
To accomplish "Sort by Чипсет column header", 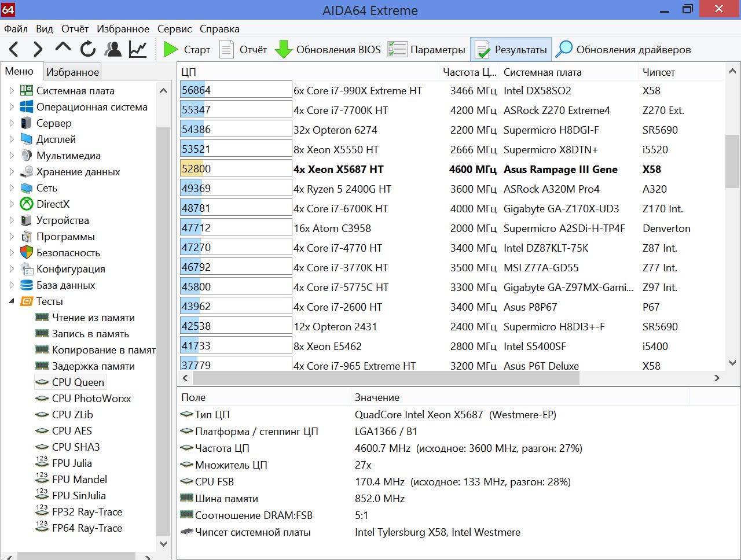I will tap(681, 72).
